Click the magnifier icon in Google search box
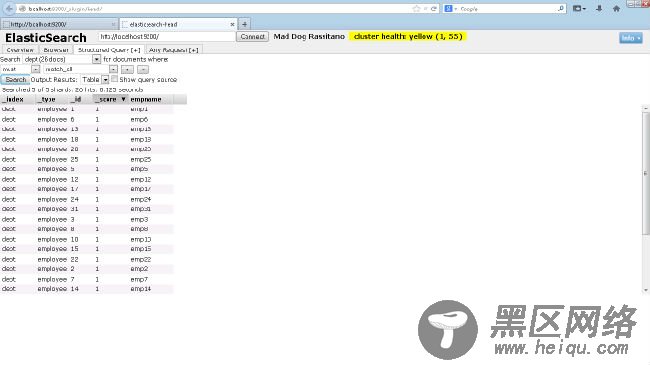This screenshot has width=650, height=365. 560,8
